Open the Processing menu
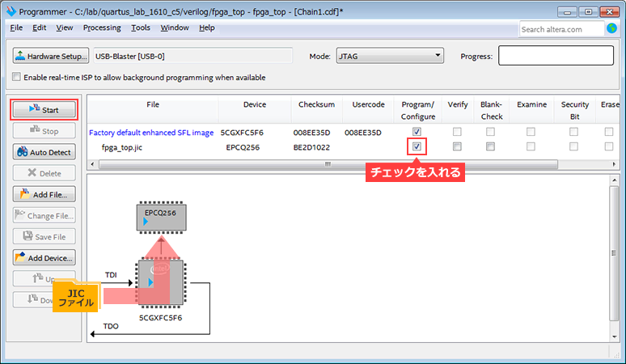626x364 pixels. coord(102,28)
